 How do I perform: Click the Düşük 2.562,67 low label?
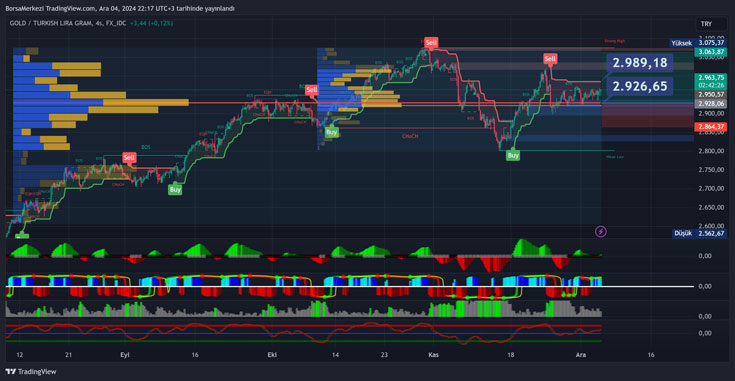click(x=699, y=233)
